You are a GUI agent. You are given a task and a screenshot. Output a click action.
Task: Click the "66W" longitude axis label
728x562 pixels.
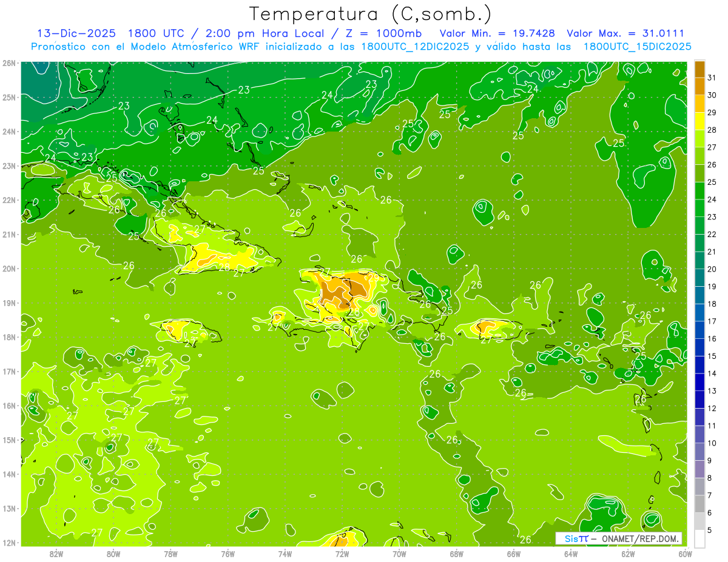(514, 554)
